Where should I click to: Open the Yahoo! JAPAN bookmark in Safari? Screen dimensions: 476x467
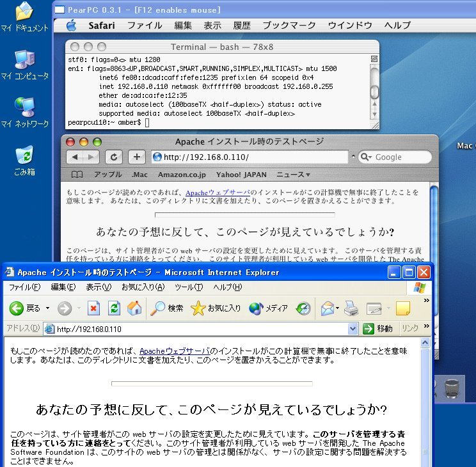241,175
